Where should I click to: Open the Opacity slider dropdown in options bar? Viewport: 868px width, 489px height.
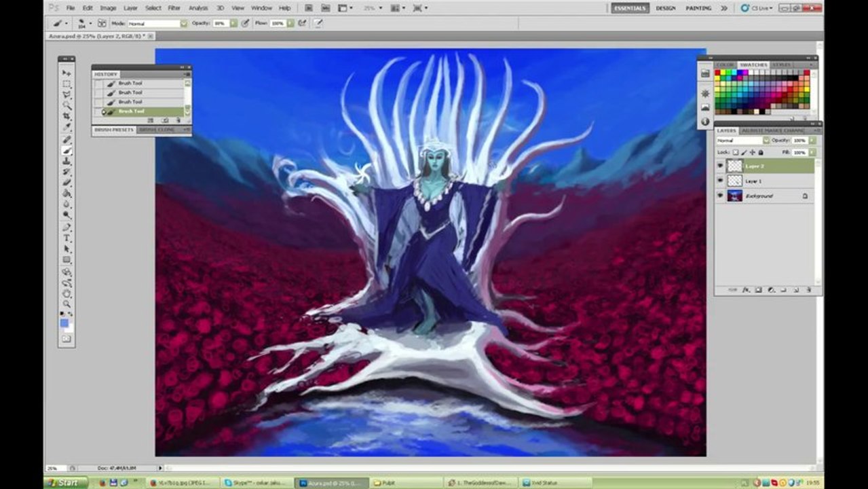233,23
